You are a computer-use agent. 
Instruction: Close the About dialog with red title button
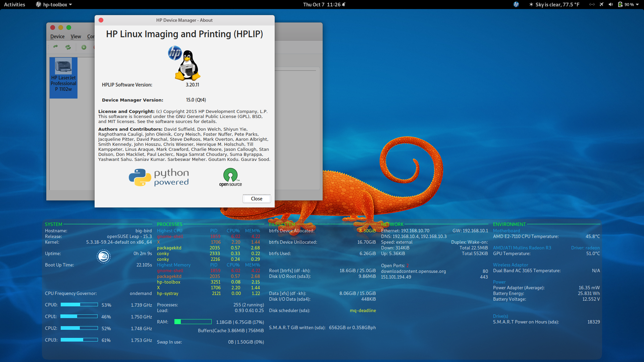pos(101,20)
